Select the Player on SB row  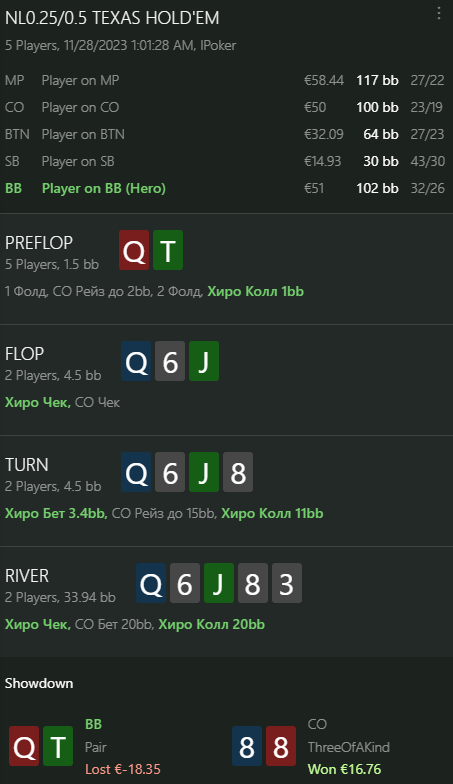224,161
